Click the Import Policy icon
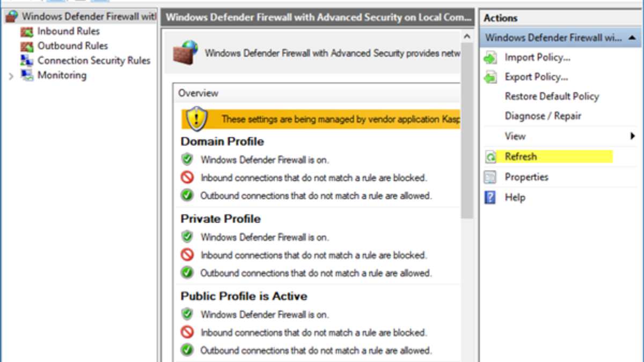This screenshot has height=362, width=644. tap(490, 58)
